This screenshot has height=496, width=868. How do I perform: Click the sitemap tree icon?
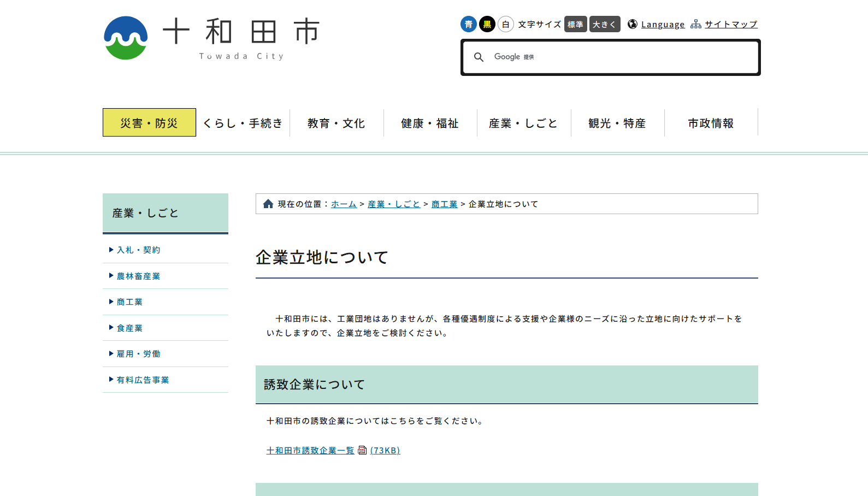[x=696, y=24]
